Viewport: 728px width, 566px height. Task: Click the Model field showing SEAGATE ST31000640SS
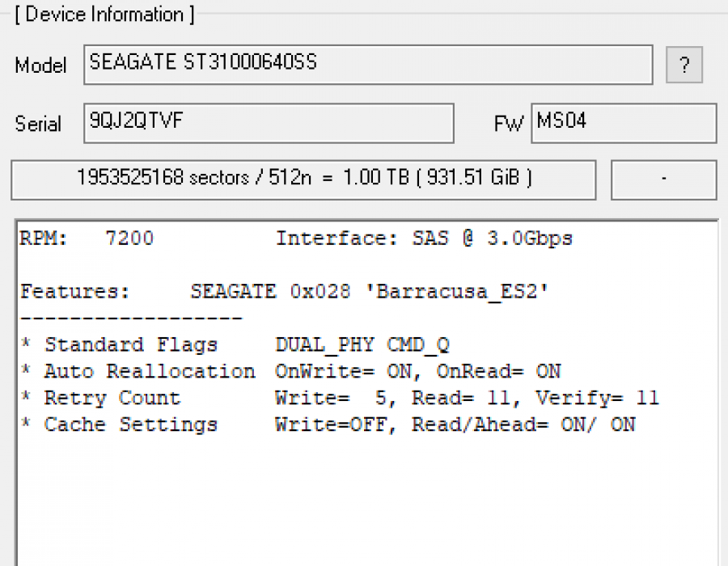pyautogui.click(x=367, y=65)
